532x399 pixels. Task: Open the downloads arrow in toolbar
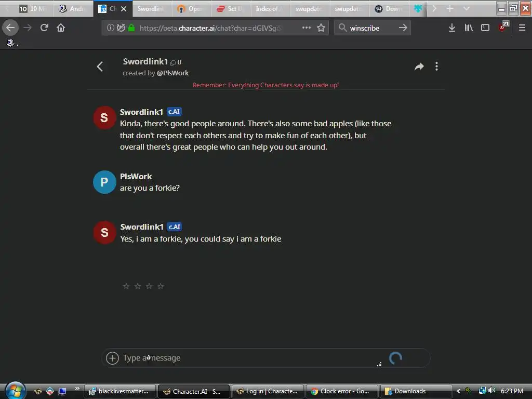point(451,28)
